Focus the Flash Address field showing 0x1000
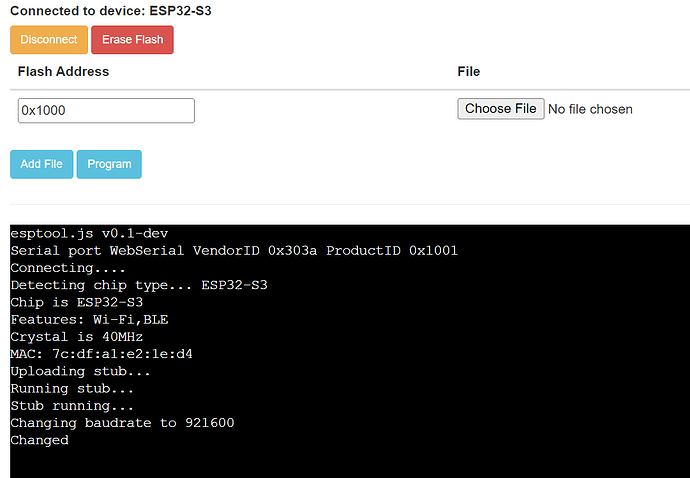Screen dimensions: 690x478 point(106,110)
